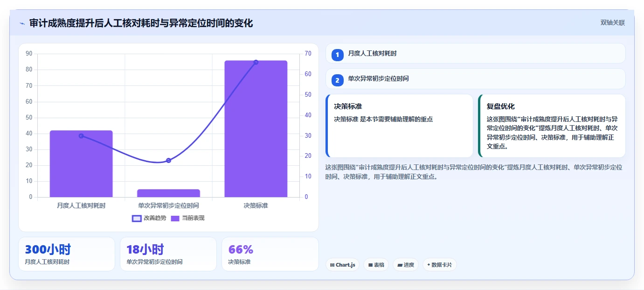Select numbered badge 1 for 月度人工核对耗时

[x=338, y=55]
